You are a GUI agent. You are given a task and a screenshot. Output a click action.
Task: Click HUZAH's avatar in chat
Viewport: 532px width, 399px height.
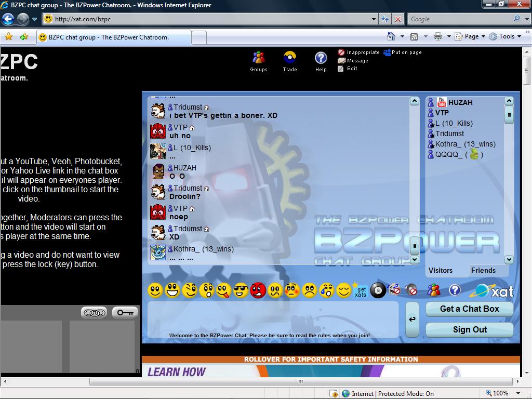click(158, 171)
